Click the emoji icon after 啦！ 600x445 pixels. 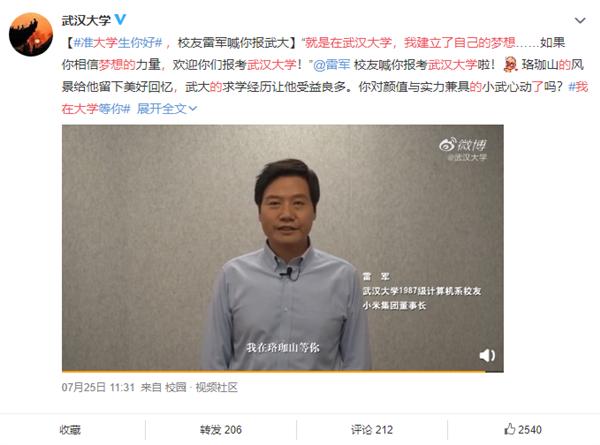tap(510, 64)
